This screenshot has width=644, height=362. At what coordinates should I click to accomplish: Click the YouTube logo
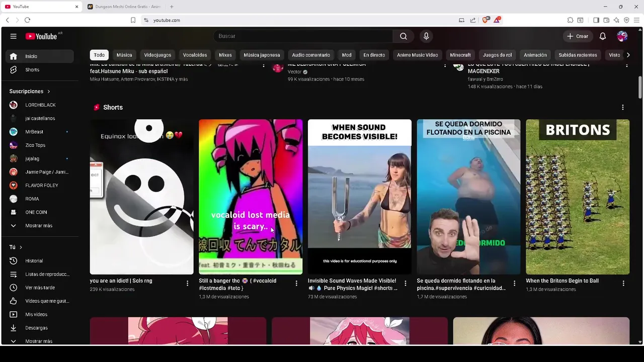tap(41, 36)
